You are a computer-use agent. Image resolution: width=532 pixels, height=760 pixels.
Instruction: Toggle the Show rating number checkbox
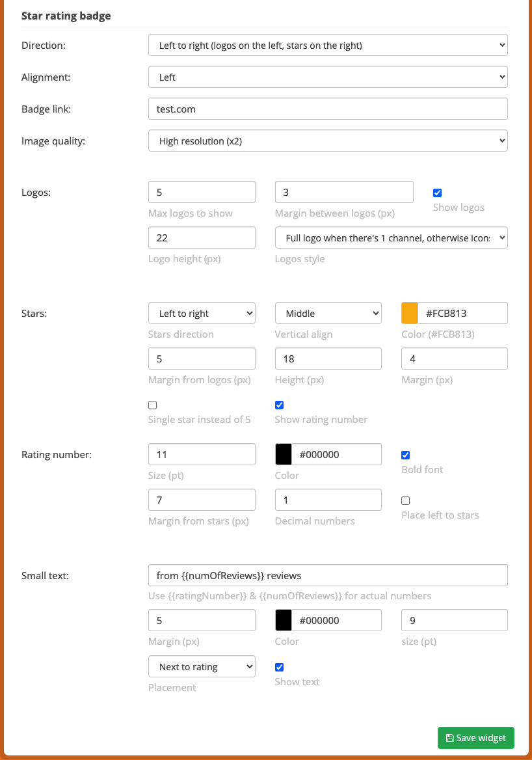(279, 405)
